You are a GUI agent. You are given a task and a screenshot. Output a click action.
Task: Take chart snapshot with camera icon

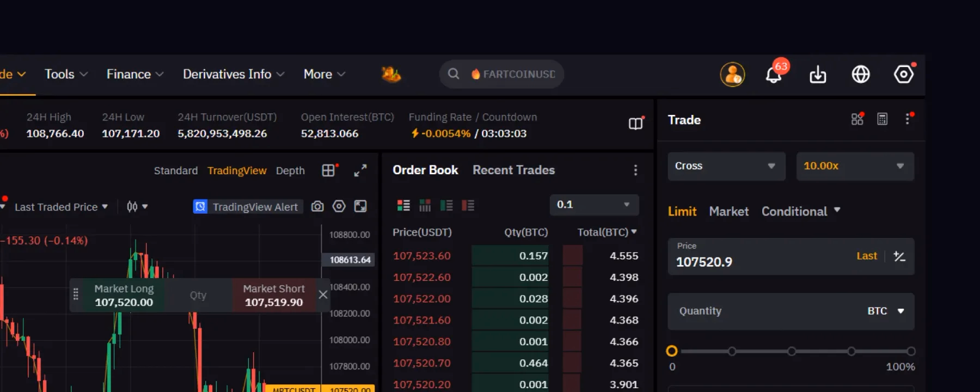pyautogui.click(x=317, y=206)
